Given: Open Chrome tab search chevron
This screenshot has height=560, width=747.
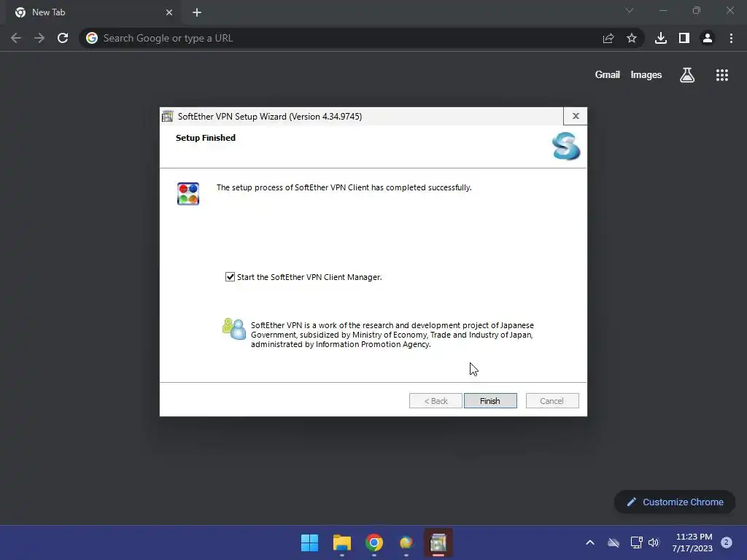Looking at the screenshot, I should [x=630, y=10].
